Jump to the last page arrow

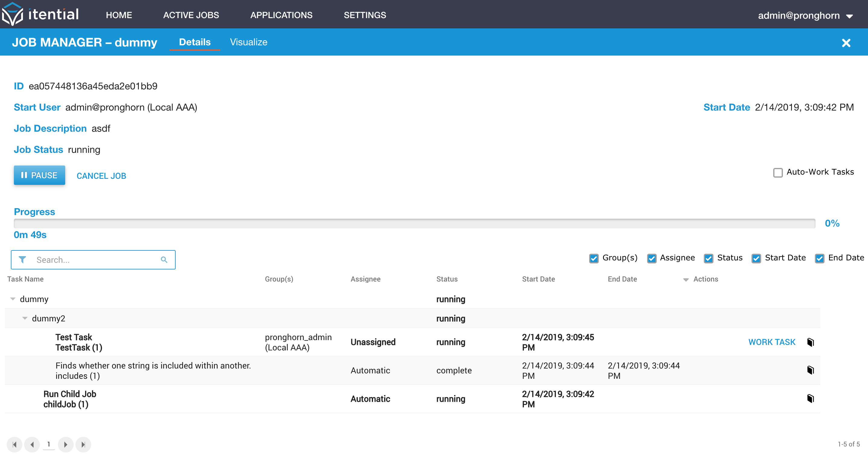pos(83,444)
